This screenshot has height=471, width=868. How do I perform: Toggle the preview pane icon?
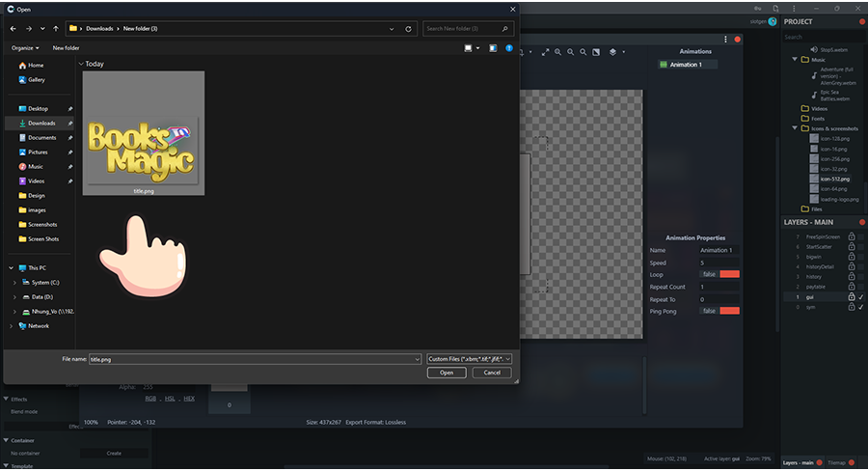(x=493, y=48)
